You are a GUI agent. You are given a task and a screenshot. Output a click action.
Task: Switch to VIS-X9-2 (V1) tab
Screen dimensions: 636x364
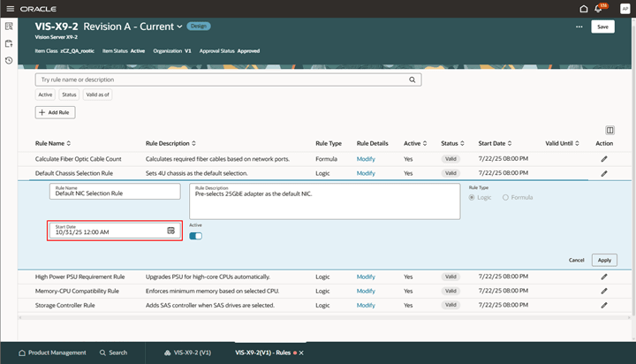pyautogui.click(x=187, y=353)
